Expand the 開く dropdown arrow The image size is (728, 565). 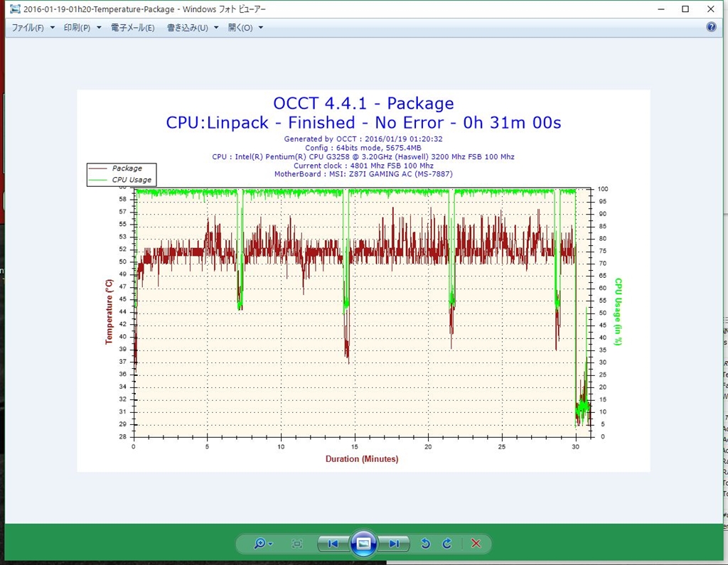(x=261, y=28)
